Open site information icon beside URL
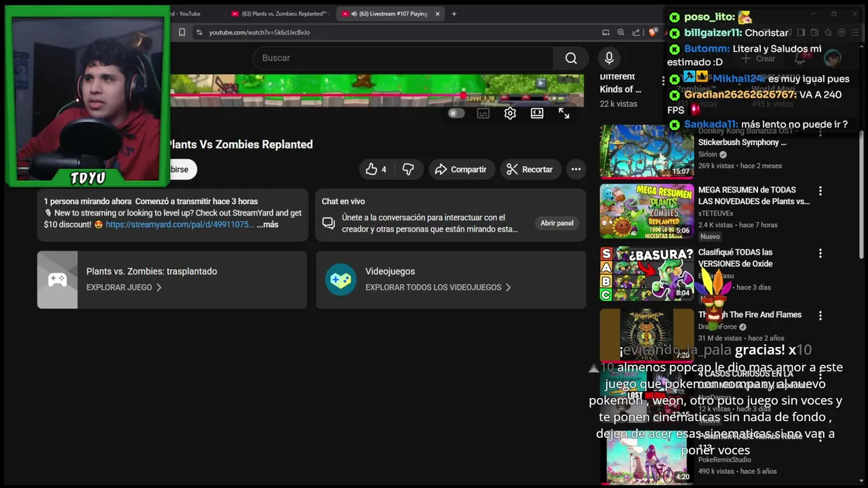Image resolution: width=868 pixels, height=488 pixels. pos(199,33)
